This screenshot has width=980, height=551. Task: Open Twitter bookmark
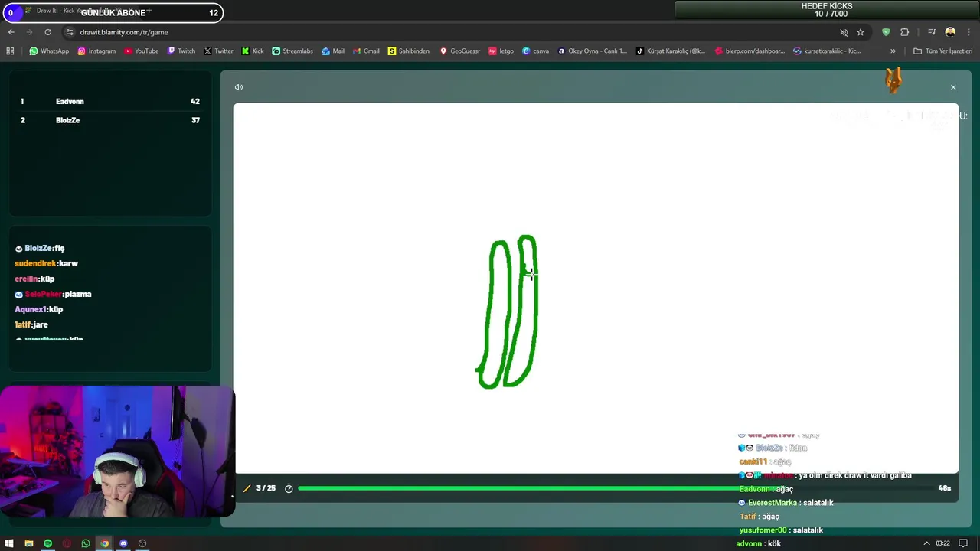(218, 51)
